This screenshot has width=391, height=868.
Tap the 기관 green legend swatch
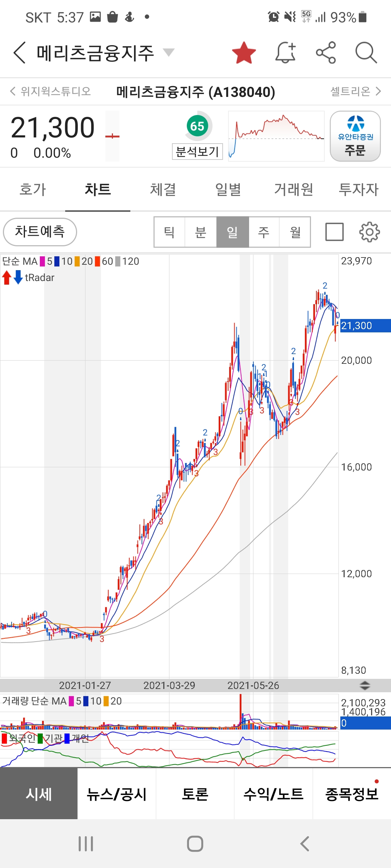tap(40, 739)
